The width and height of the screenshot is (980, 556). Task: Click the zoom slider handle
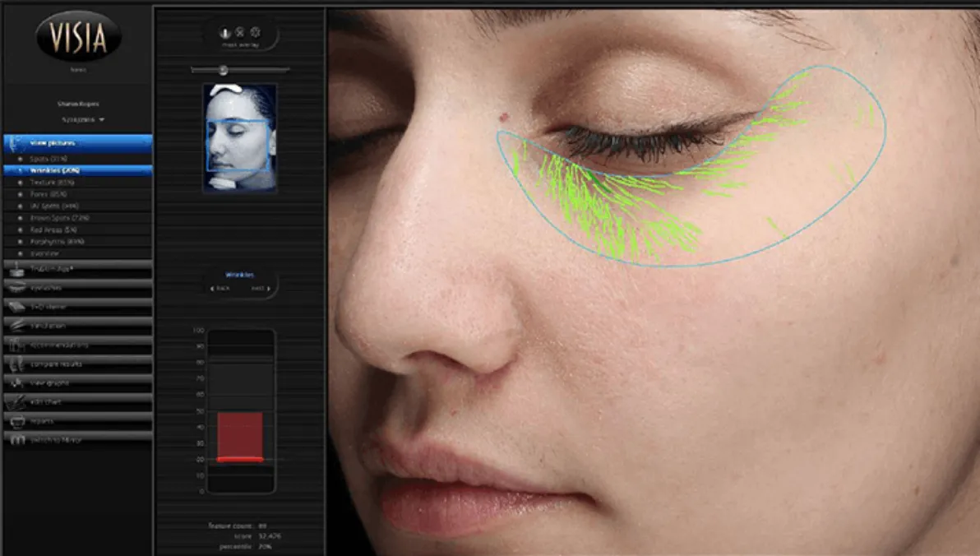tap(223, 70)
